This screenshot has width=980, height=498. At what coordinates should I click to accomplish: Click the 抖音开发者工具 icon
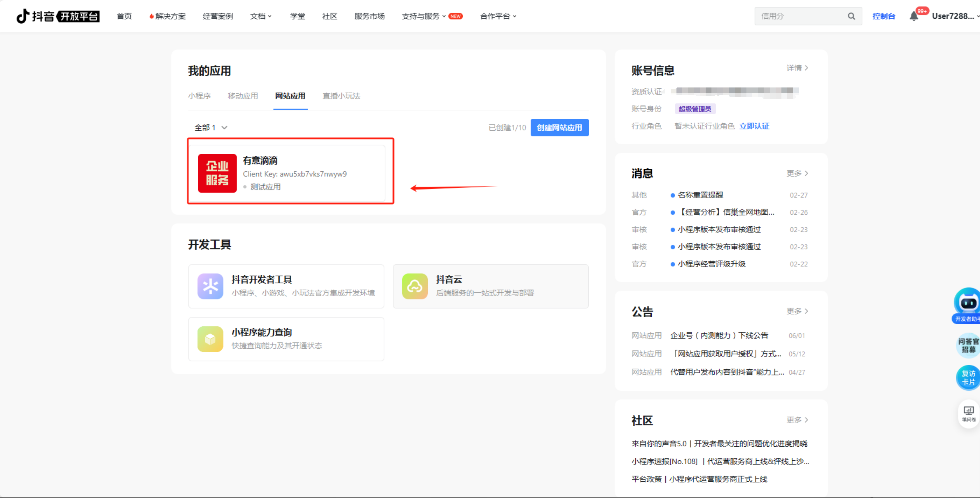tap(211, 286)
